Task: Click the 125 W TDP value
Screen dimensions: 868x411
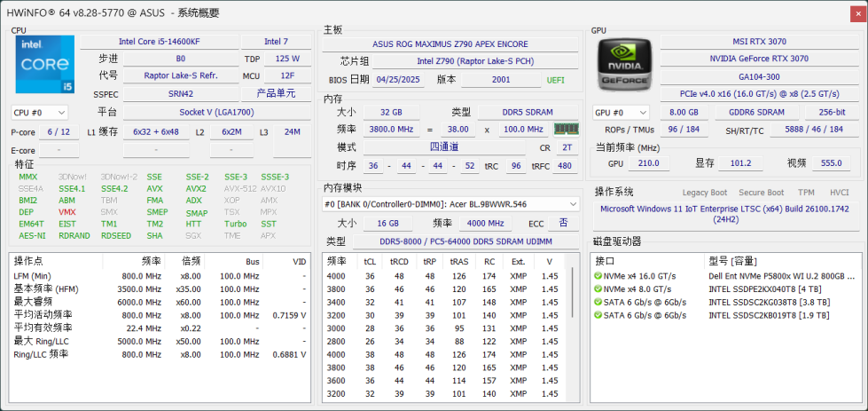Action: coord(287,59)
